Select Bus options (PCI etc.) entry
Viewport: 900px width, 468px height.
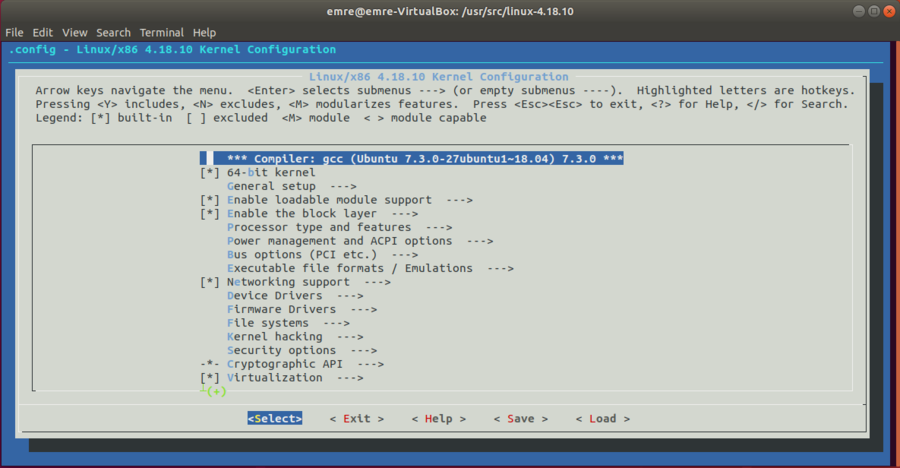point(302,255)
